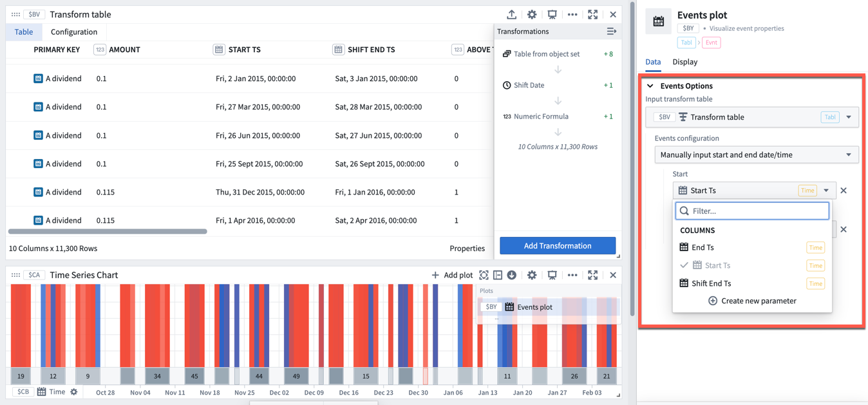This screenshot has width=868, height=405.
Task: Select End Ts from the columns list
Action: point(752,247)
